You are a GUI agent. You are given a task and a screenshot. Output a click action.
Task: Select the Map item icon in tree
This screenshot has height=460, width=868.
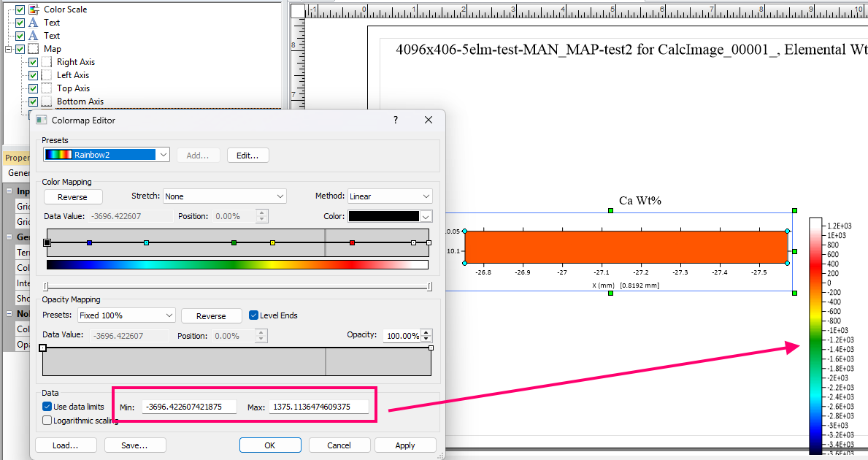(34, 49)
